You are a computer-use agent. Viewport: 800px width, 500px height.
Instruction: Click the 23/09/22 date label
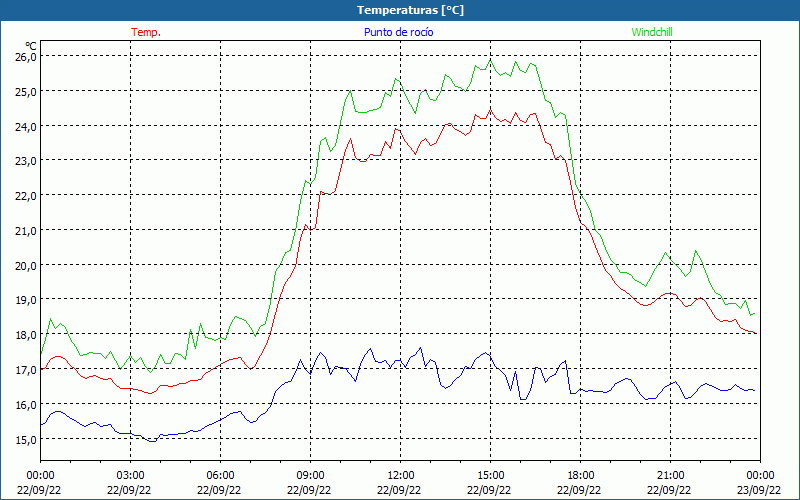coord(759,490)
